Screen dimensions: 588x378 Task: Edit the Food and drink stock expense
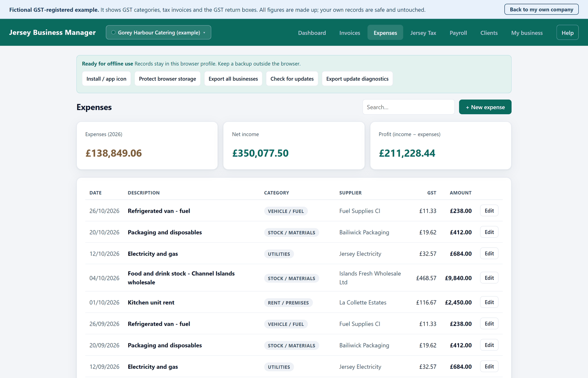click(x=489, y=278)
